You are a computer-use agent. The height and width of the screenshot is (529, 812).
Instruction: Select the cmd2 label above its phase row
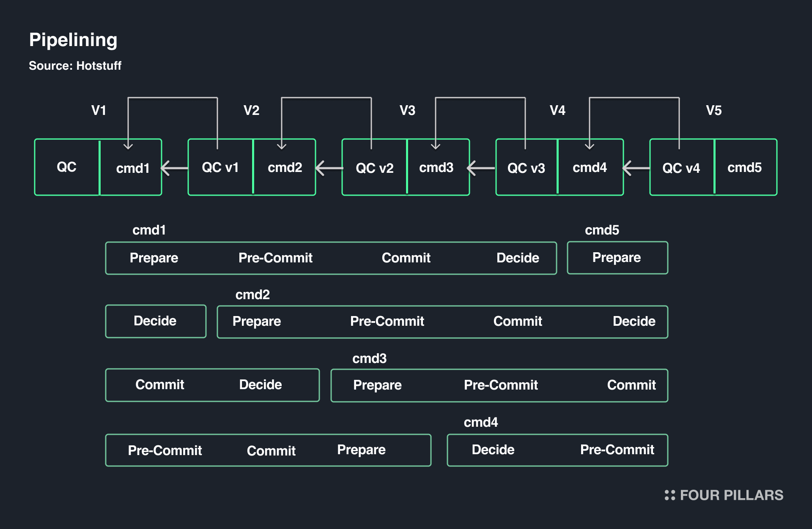(x=252, y=294)
